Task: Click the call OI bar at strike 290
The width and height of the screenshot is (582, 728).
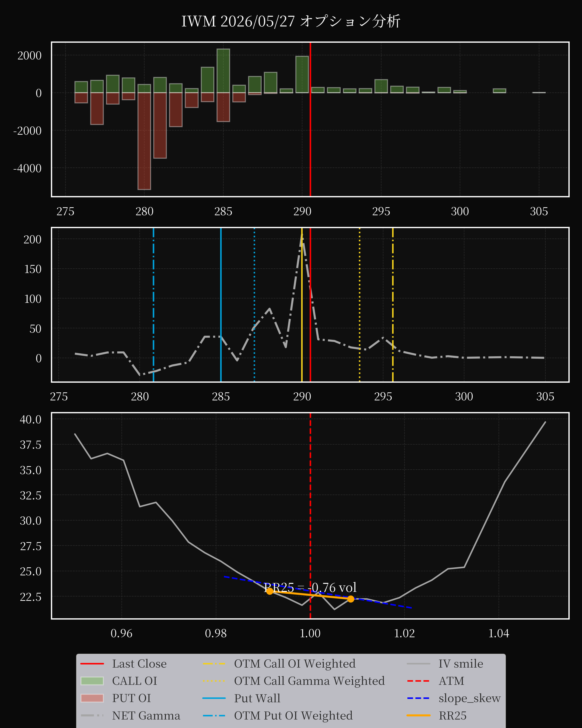Action: [302, 74]
